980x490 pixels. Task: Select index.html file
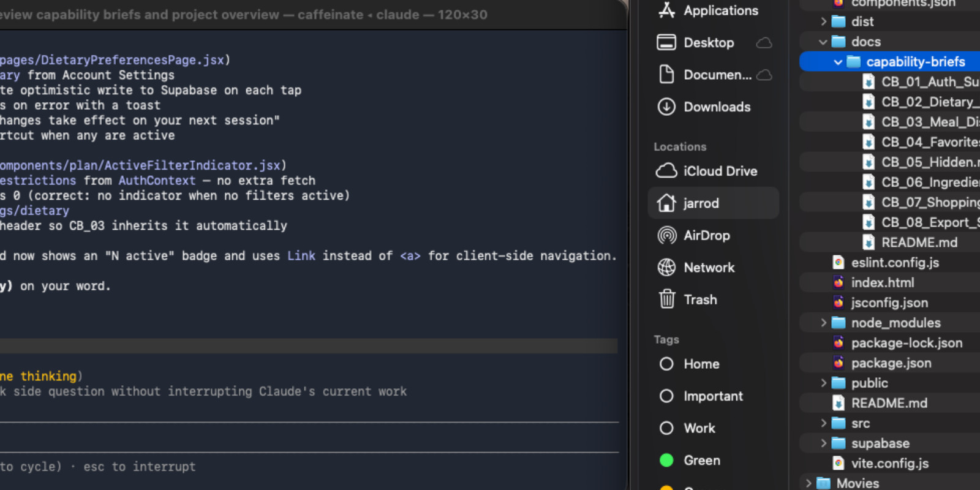(x=873, y=282)
